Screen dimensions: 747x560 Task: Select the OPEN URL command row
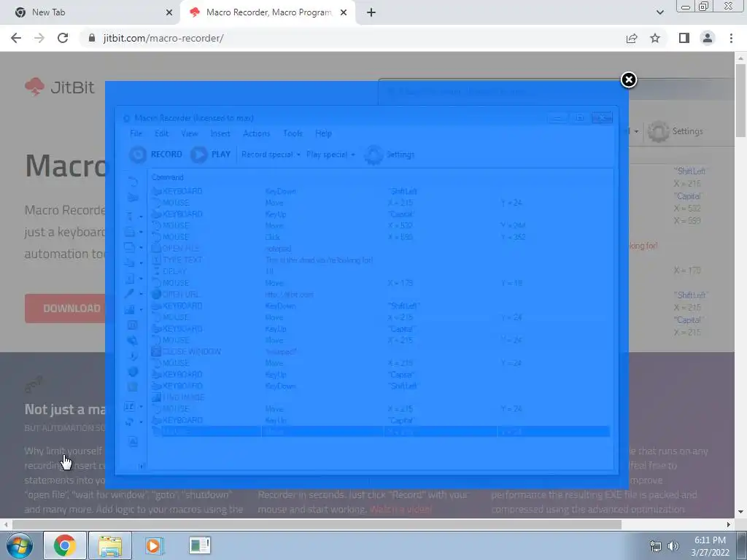(379, 295)
